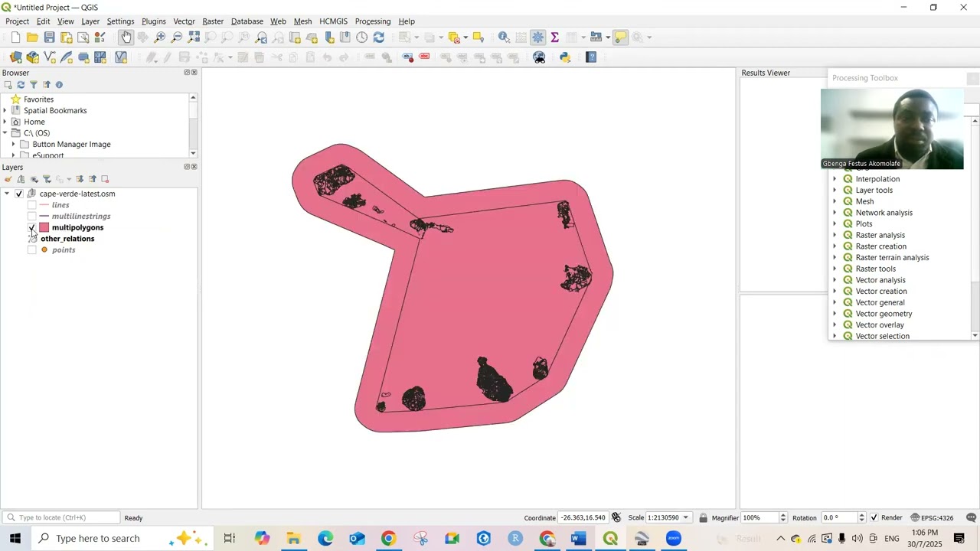Toggle the Map Tips speech bubble icon
This screenshot has width=980, height=551.
click(x=621, y=37)
